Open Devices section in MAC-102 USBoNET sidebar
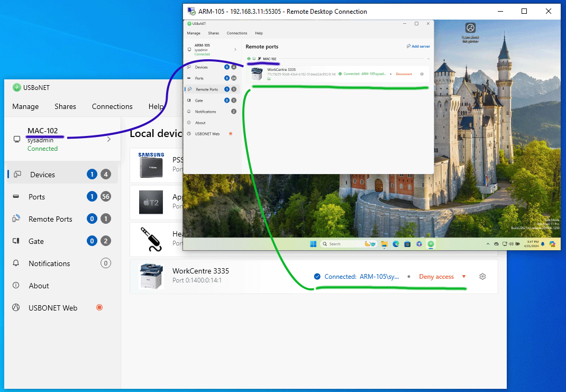Image resolution: width=566 pixels, height=392 pixels. pyautogui.click(x=62, y=175)
